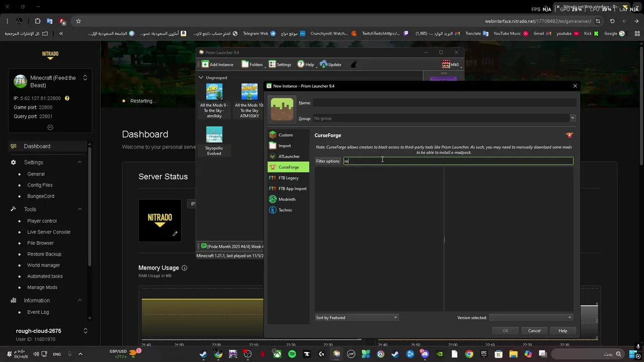Open World manager in Nitrado sidebar
Screen dimensions: 644x362
pos(44,265)
